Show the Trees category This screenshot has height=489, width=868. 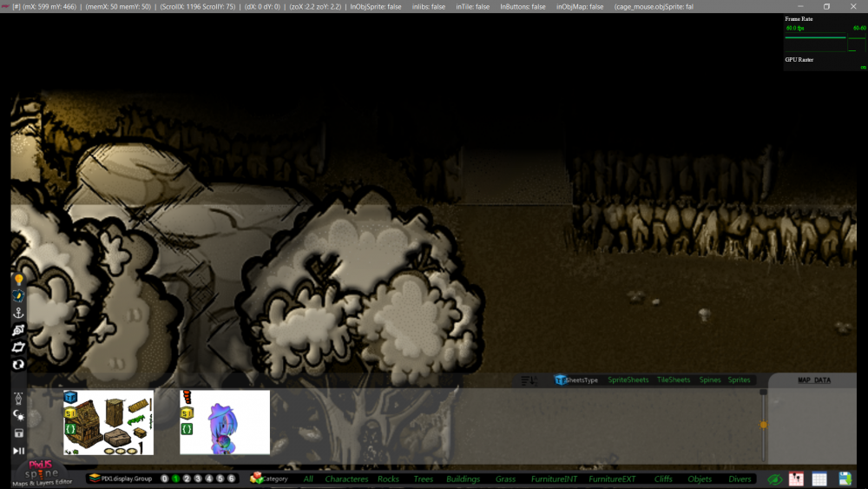(x=424, y=479)
